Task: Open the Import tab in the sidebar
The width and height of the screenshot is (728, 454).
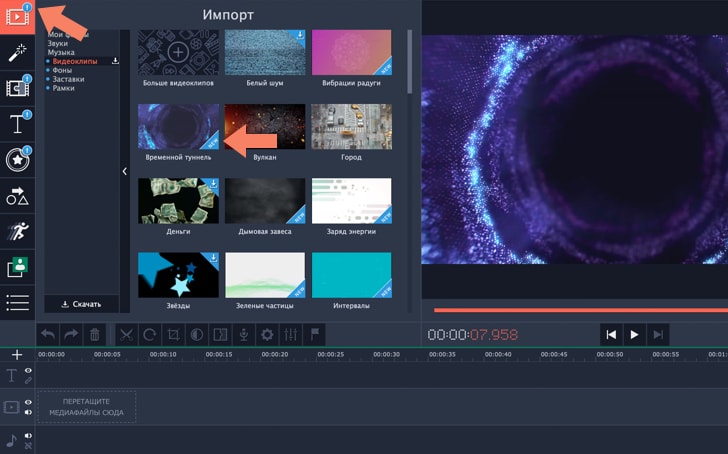Action: 17,17
